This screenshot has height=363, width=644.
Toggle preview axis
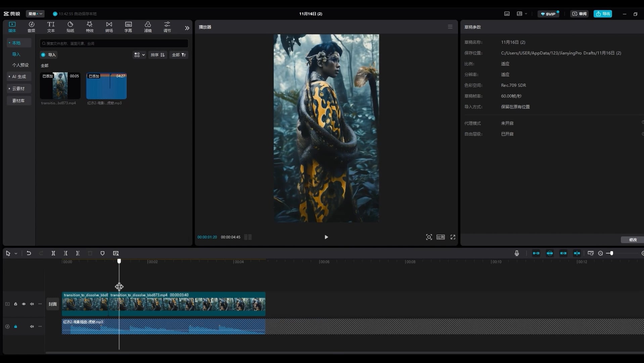pos(577,253)
